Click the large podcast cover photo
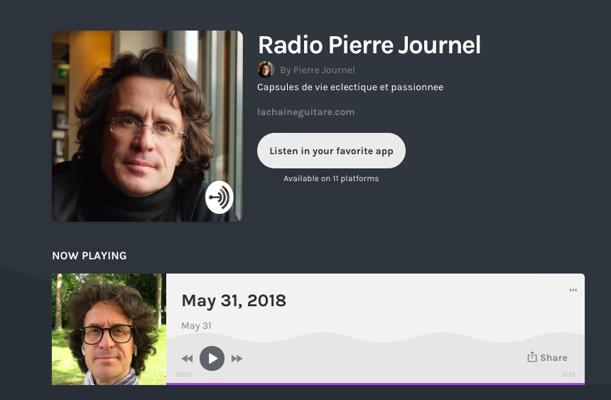Viewport: 611px width, 400px height. click(147, 126)
